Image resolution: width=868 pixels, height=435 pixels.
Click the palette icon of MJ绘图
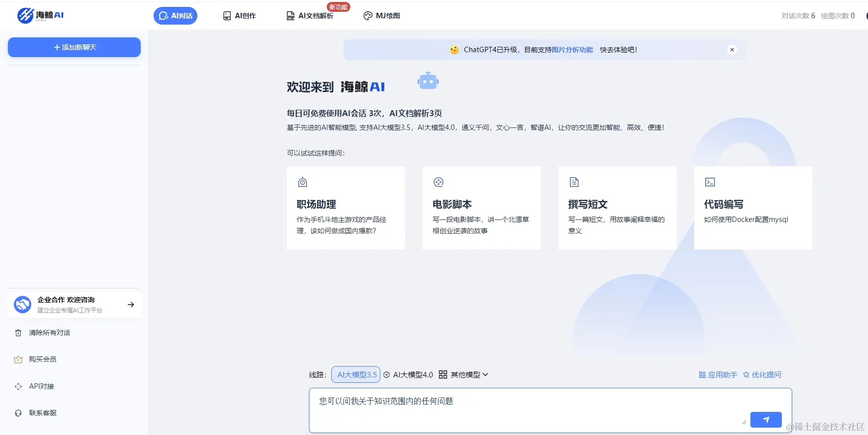click(x=368, y=16)
